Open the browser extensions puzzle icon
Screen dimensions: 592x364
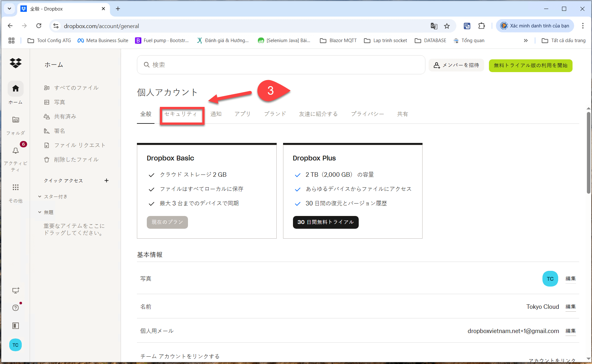(x=482, y=26)
